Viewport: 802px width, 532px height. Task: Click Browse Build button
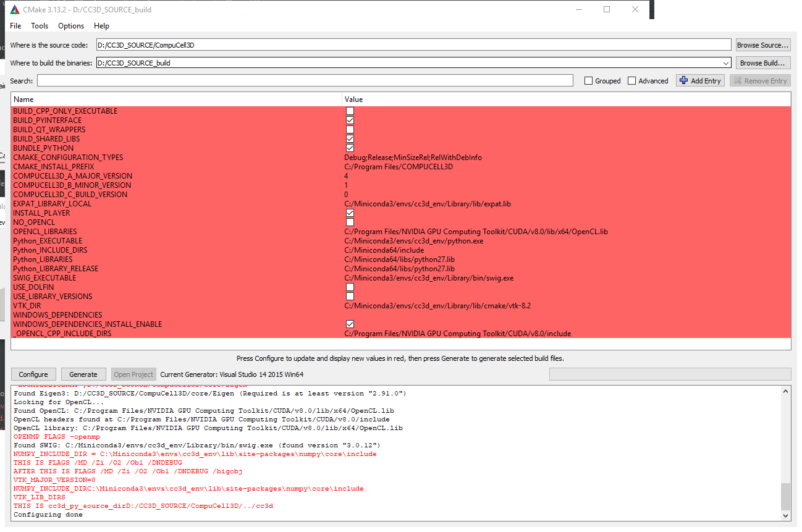[x=763, y=63]
